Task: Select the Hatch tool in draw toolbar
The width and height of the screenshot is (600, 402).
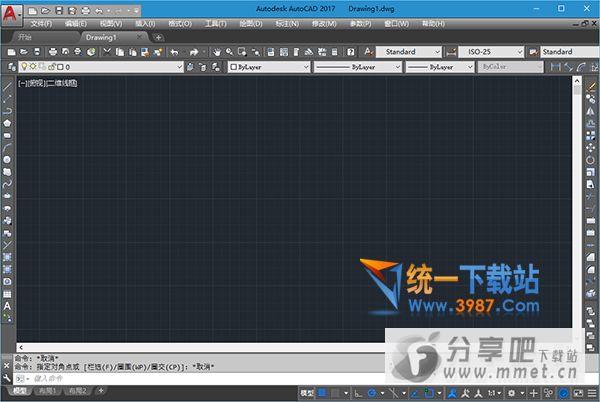Action: pos(7,257)
